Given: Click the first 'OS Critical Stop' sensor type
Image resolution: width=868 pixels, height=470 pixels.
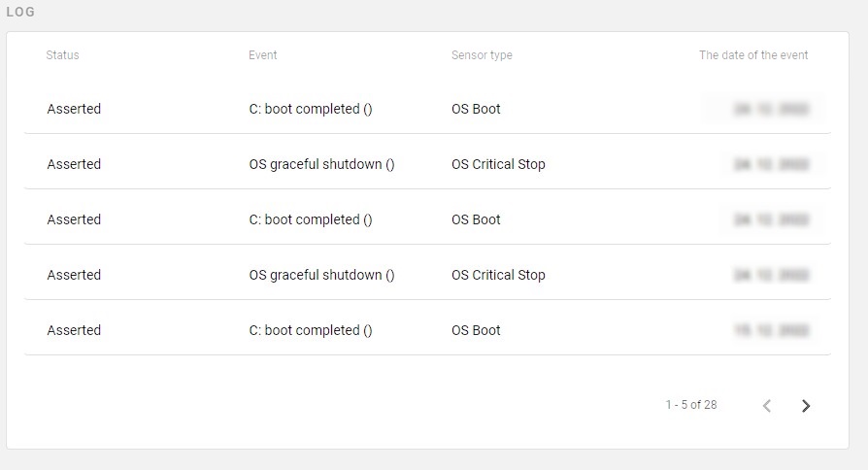Looking at the screenshot, I should pyautogui.click(x=498, y=164).
